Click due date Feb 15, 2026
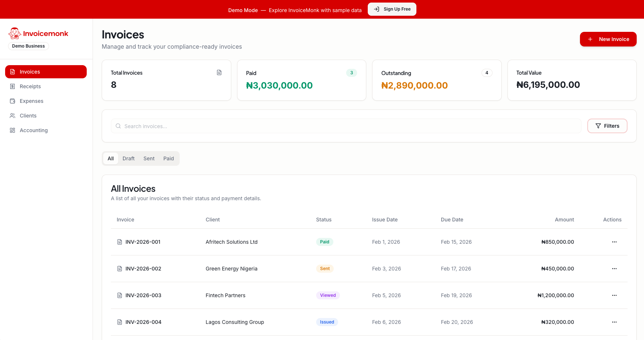The image size is (644, 340). click(x=456, y=242)
